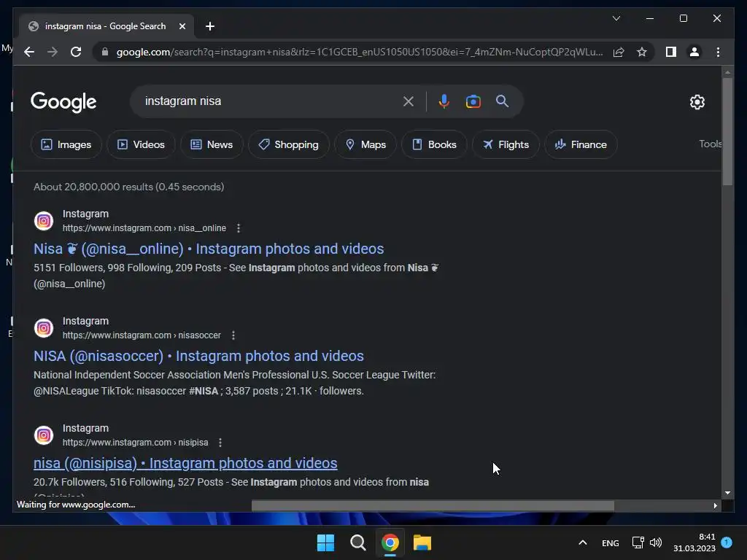Open Maps results
This screenshot has width=747, height=560.
365,144
